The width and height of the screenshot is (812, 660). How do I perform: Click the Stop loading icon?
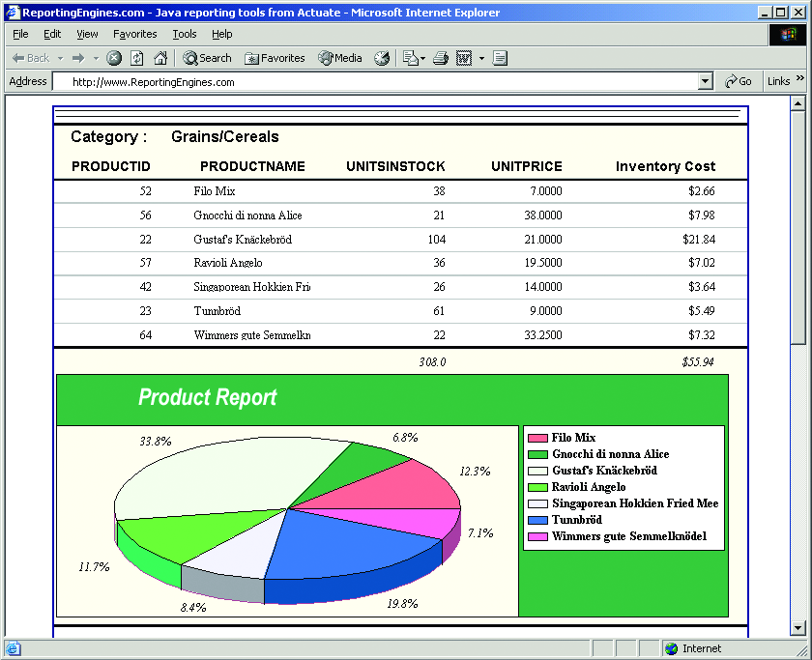114,58
